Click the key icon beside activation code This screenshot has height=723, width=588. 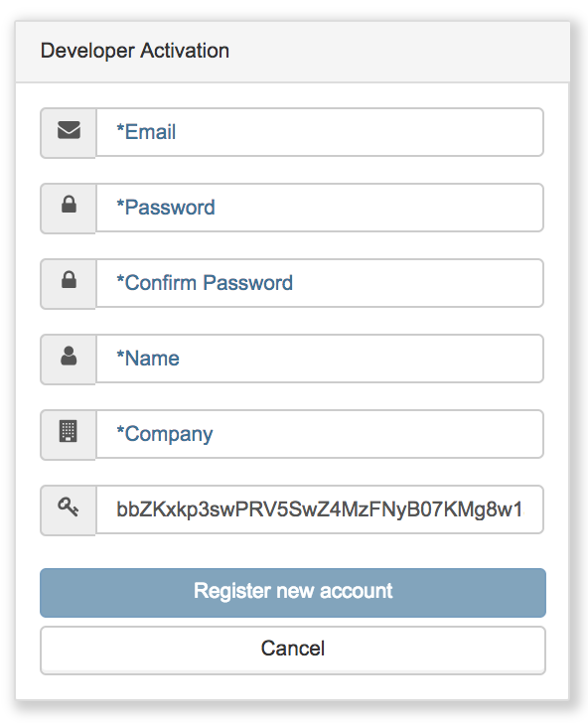[x=69, y=506]
